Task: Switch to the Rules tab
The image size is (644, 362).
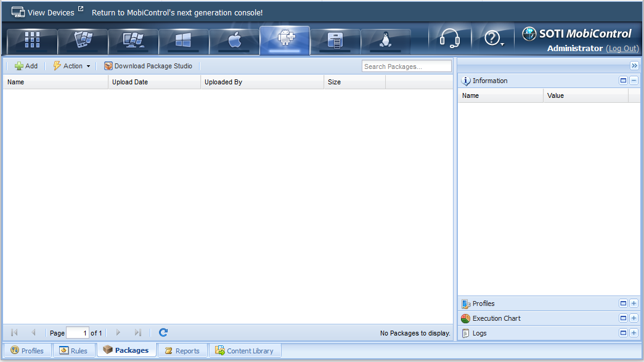Action: (73, 351)
